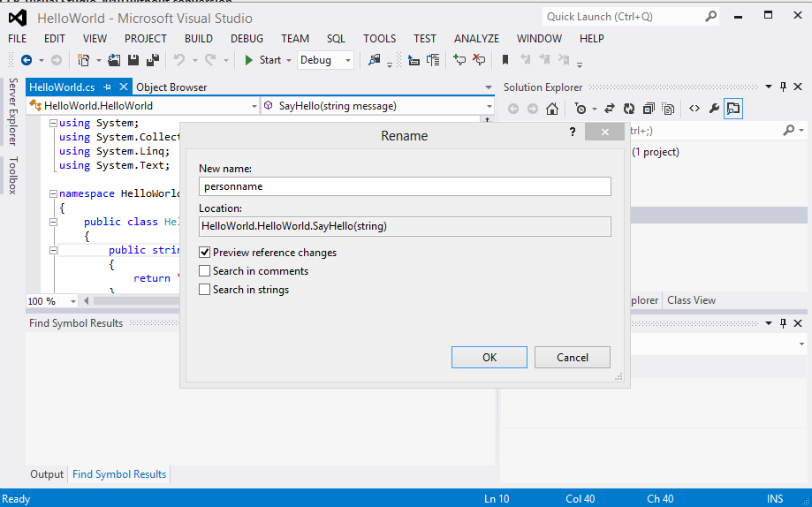Enable Search in strings checkbox
The height and width of the screenshot is (507, 812).
click(x=205, y=290)
